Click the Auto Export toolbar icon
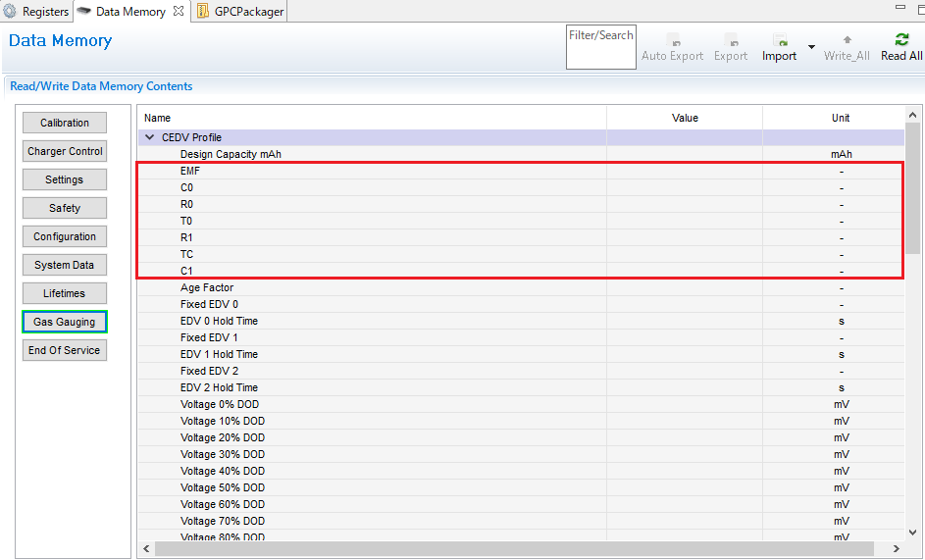The image size is (925, 560). [x=673, y=40]
